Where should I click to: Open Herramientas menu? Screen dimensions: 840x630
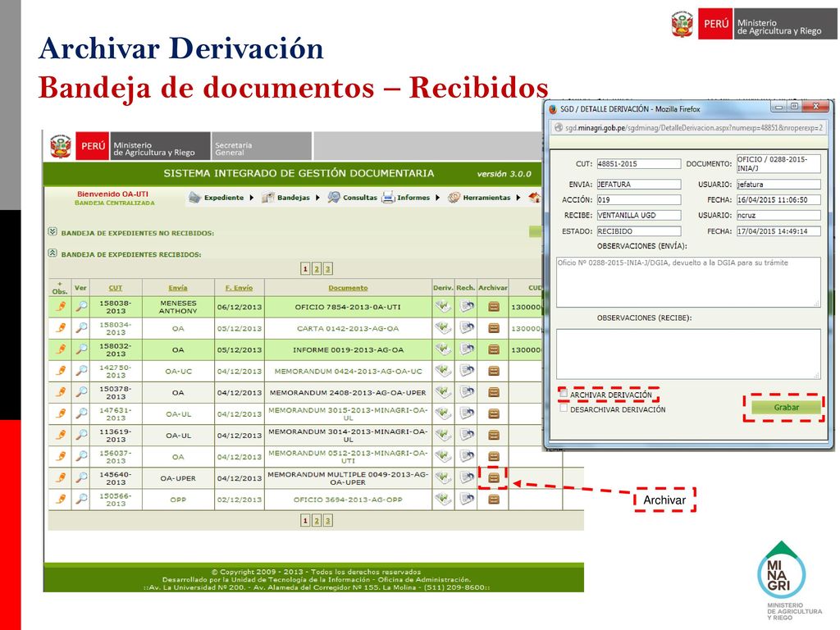[485, 198]
